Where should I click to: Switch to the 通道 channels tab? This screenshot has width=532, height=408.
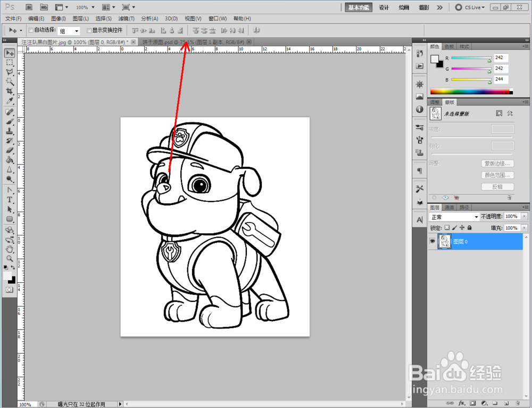[449, 207]
